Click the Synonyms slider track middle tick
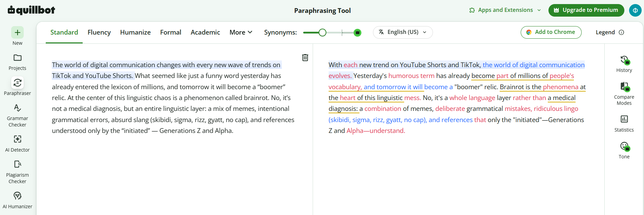The image size is (644, 215). 342,33
